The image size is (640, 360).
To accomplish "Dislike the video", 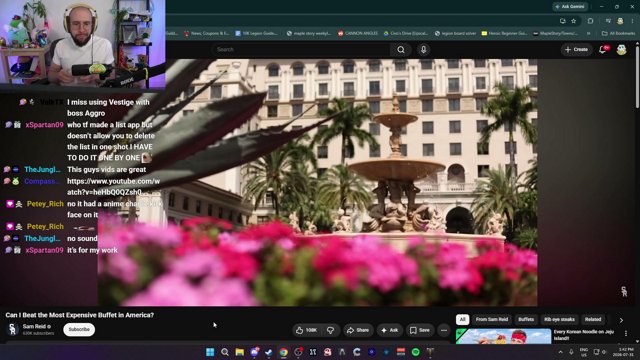I will 330,330.
